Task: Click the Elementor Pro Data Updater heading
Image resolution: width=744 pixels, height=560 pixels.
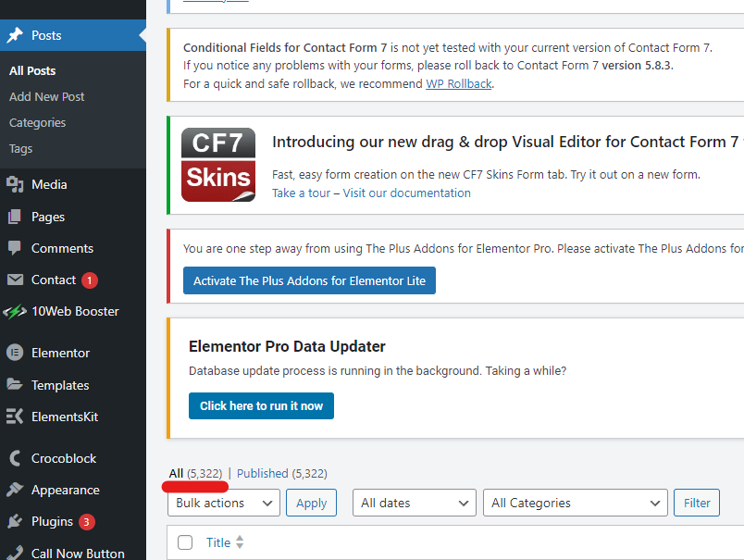Action: [x=287, y=346]
